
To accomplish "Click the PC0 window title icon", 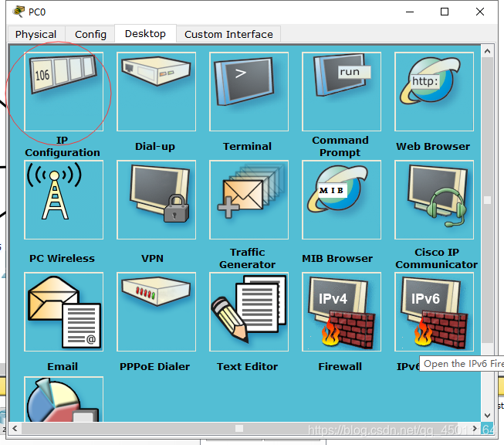I will coord(19,12).
